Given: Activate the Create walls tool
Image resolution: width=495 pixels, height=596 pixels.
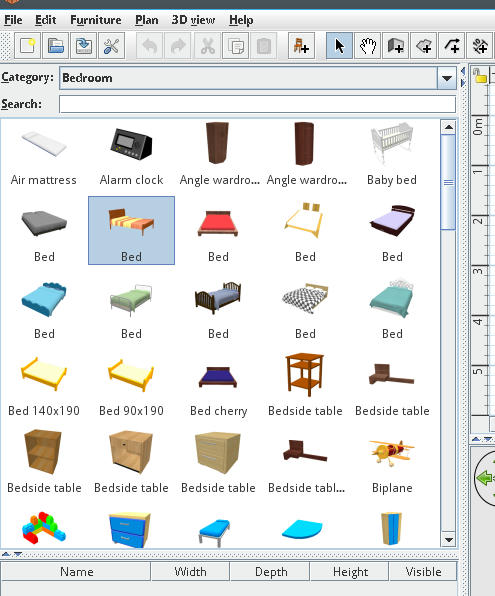Looking at the screenshot, I should pos(395,46).
